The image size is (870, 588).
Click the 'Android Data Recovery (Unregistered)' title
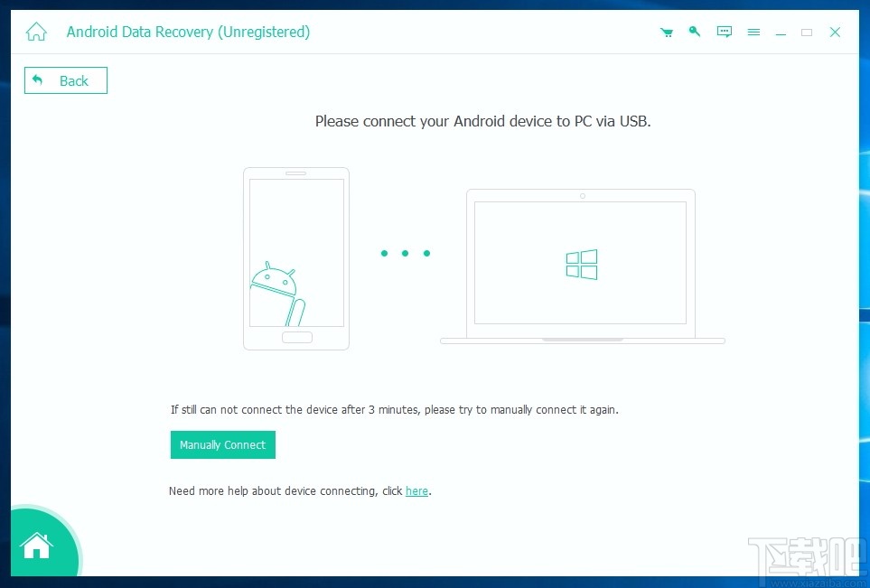tap(188, 33)
